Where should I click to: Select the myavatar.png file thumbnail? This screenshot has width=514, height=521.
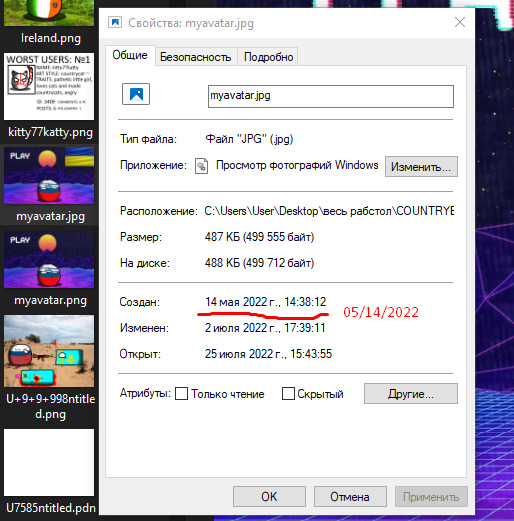click(x=49, y=260)
